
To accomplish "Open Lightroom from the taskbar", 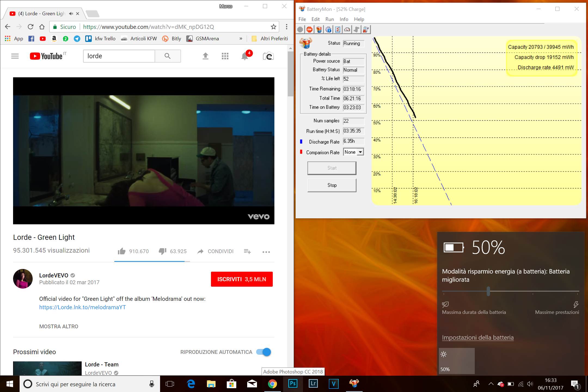I will (x=313, y=384).
